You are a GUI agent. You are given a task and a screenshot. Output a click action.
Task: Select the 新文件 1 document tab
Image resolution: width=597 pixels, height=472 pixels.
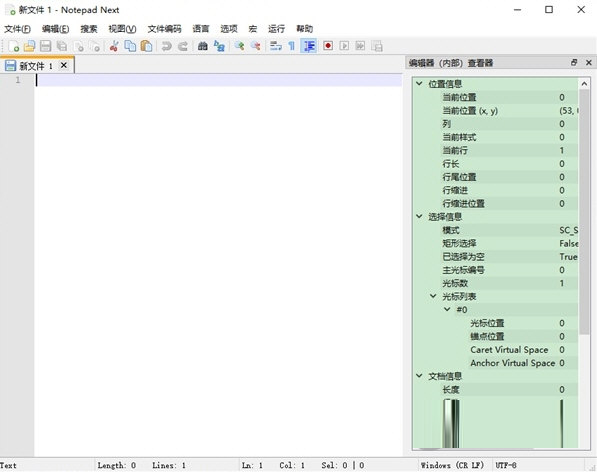coord(37,65)
